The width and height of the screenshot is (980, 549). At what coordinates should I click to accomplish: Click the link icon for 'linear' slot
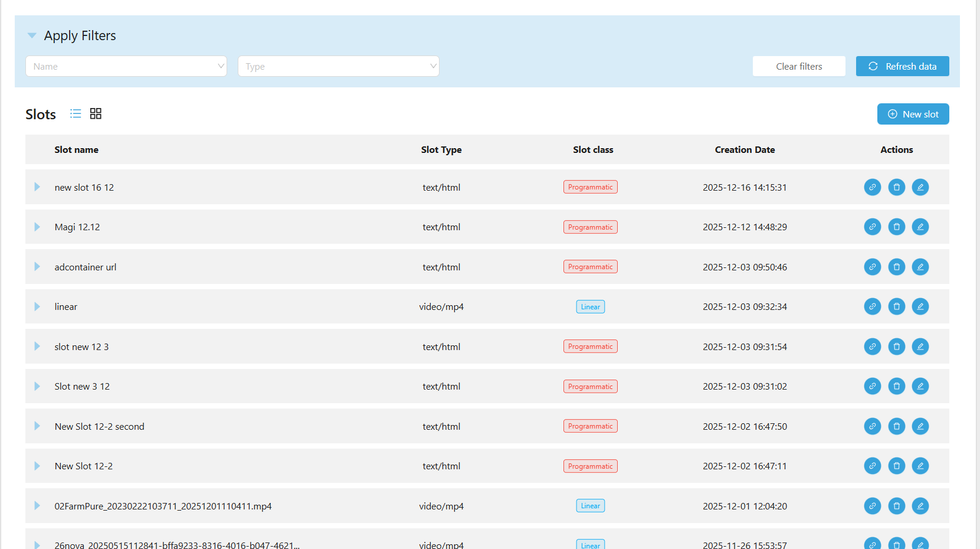pyautogui.click(x=872, y=307)
